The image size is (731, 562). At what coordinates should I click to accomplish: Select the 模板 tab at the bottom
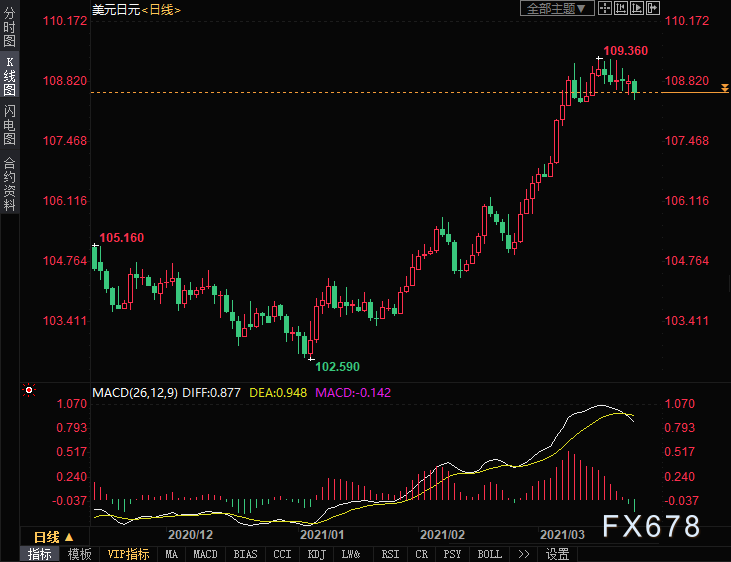[x=80, y=554]
